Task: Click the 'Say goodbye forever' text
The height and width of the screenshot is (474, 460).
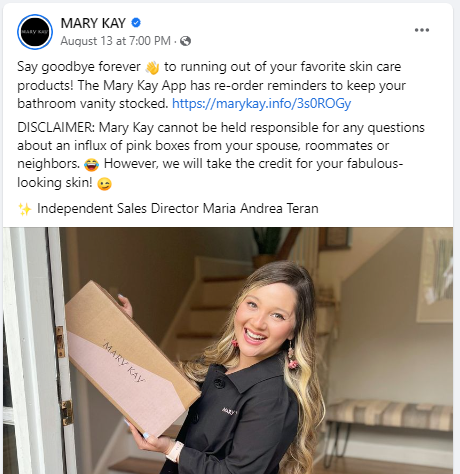Action: [79, 67]
